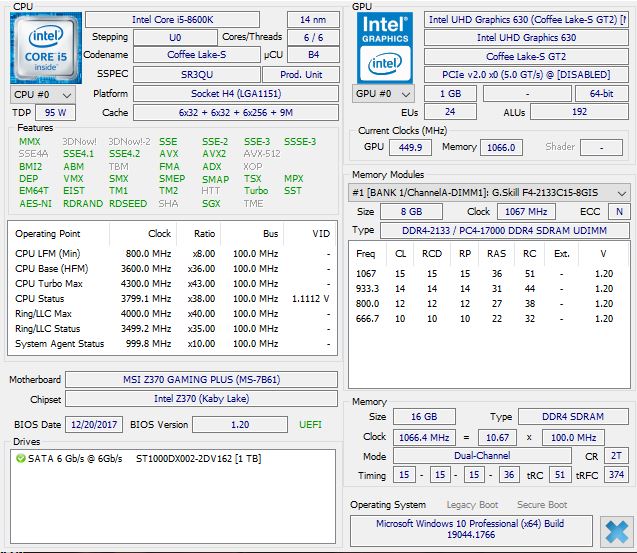Click the memory Clock 1066.4 MHz field
This screenshot has width=637, height=553.
point(424,438)
